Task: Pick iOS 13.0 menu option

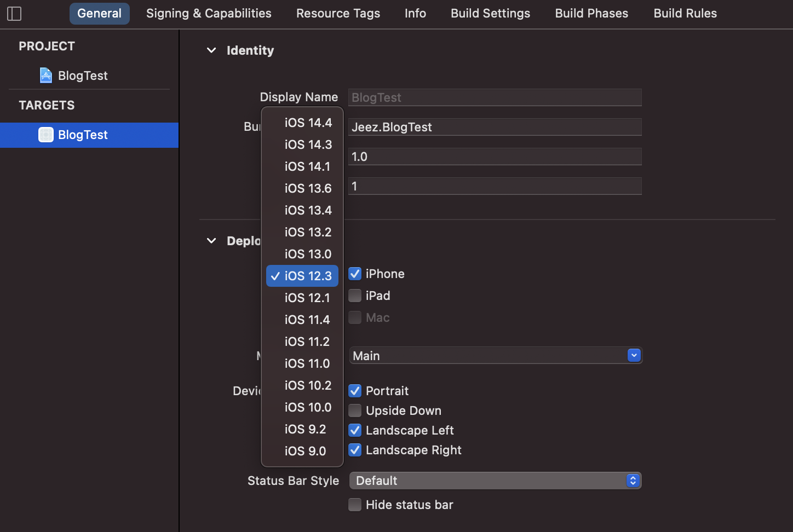Action: [302, 254]
